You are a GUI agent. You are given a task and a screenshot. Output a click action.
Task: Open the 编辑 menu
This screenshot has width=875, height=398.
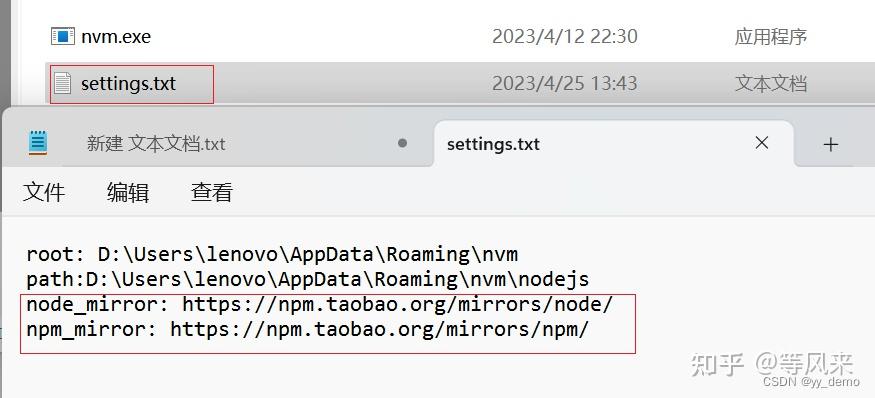(x=128, y=193)
